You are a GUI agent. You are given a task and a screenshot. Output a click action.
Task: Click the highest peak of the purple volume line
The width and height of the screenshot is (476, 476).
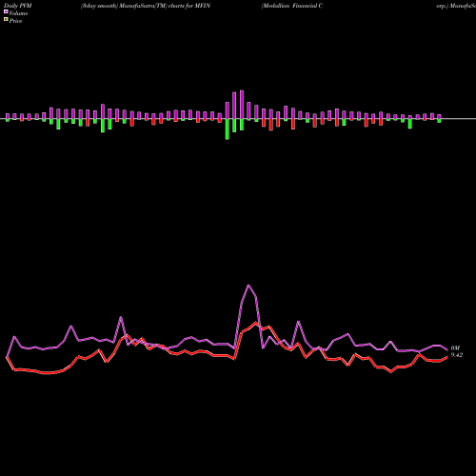coord(248,286)
